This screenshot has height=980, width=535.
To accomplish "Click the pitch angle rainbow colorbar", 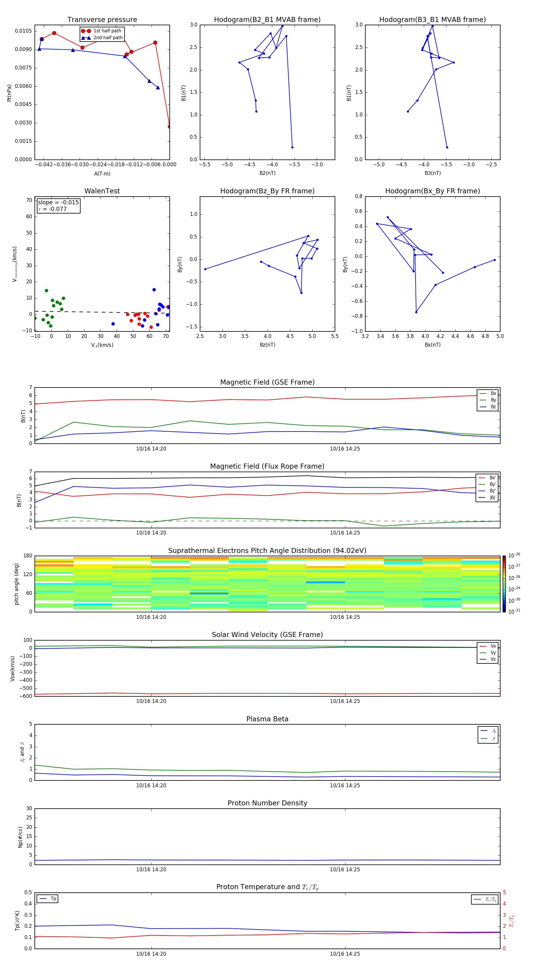I will click(504, 584).
